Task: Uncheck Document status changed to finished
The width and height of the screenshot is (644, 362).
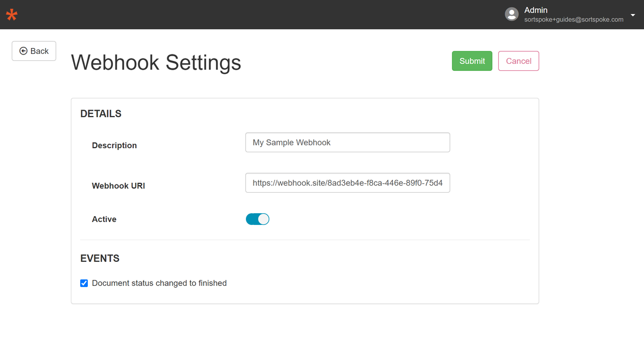Action: click(84, 283)
